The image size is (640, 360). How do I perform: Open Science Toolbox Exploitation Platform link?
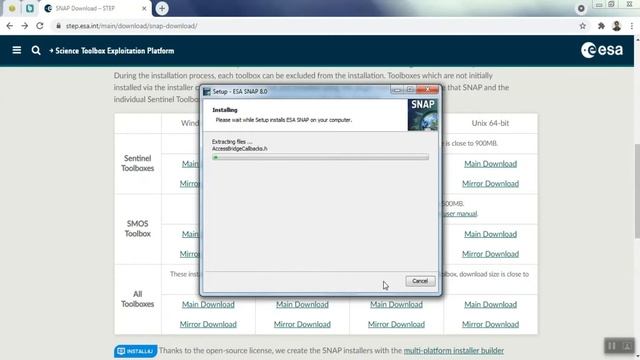click(112, 51)
